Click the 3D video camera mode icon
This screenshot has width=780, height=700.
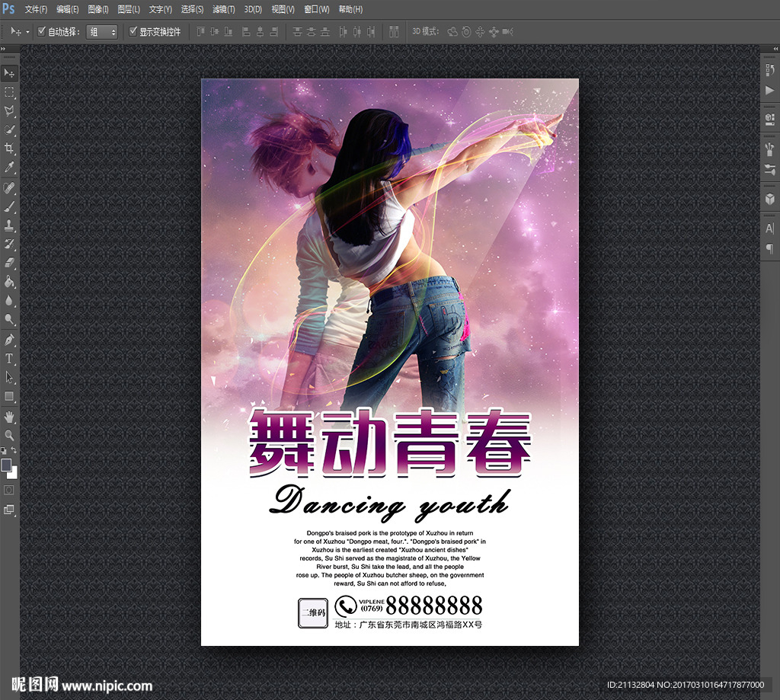tap(507, 32)
